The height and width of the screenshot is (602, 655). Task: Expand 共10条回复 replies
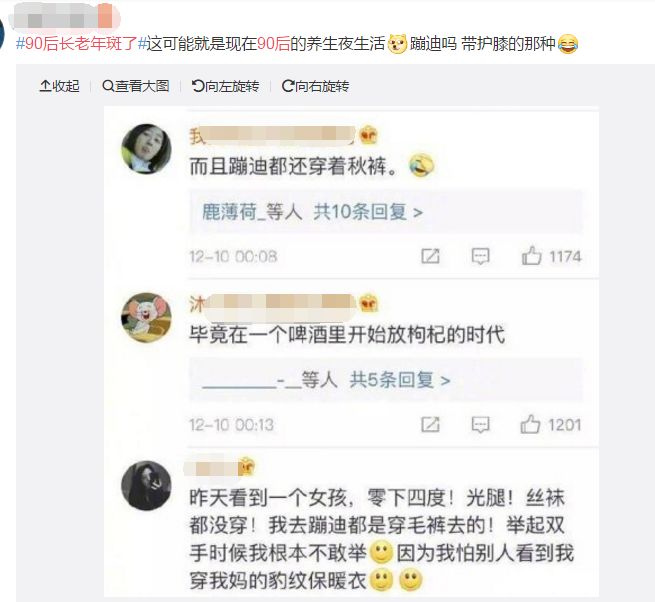tap(368, 212)
